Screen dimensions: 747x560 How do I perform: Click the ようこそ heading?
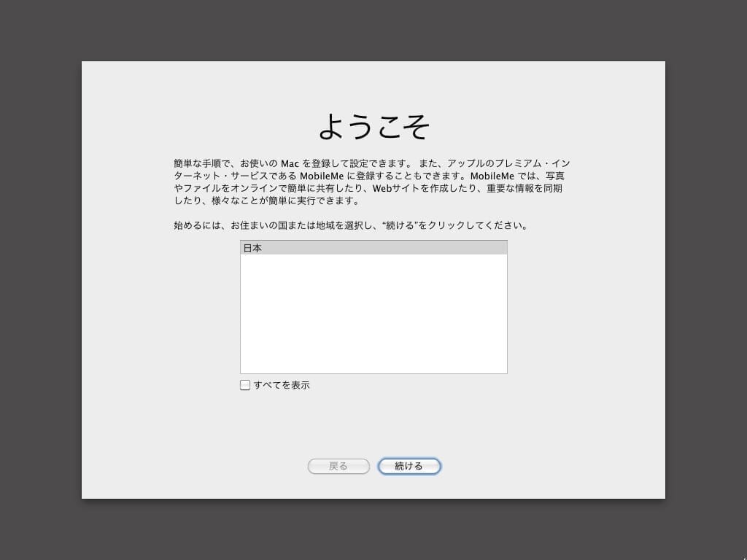[373, 127]
